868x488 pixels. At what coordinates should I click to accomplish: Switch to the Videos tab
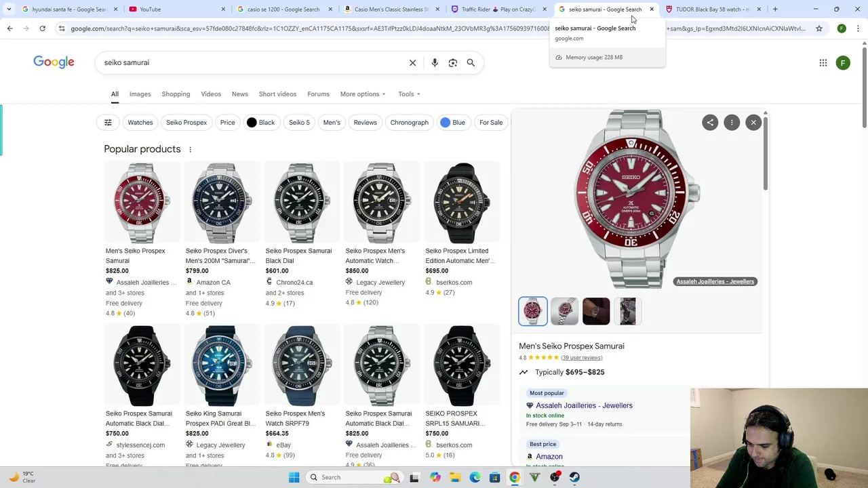(211, 94)
